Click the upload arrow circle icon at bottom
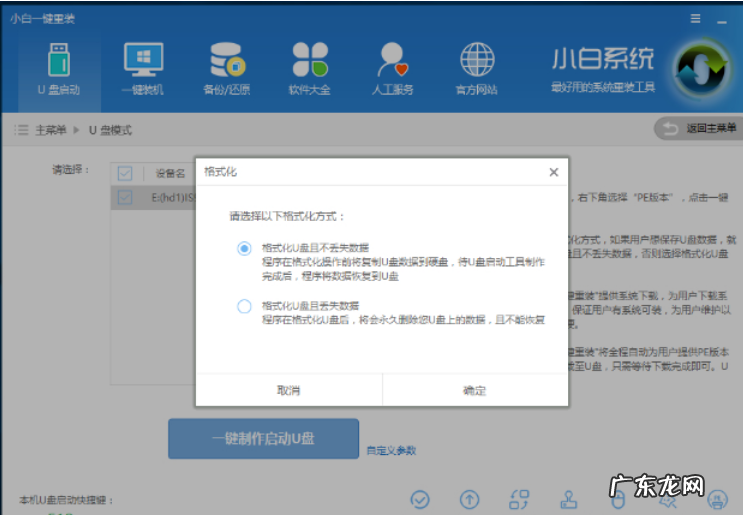The width and height of the screenshot is (743, 515). (x=470, y=499)
